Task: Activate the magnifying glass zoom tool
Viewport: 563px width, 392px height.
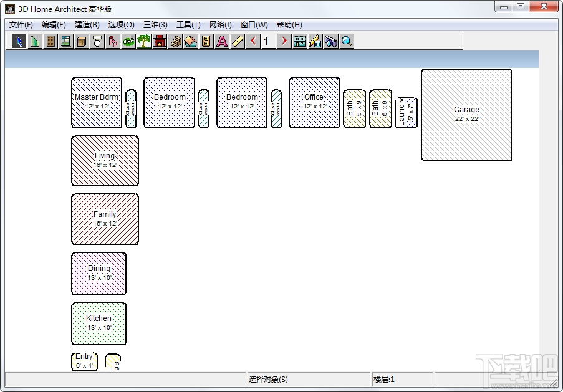Action: [x=347, y=41]
